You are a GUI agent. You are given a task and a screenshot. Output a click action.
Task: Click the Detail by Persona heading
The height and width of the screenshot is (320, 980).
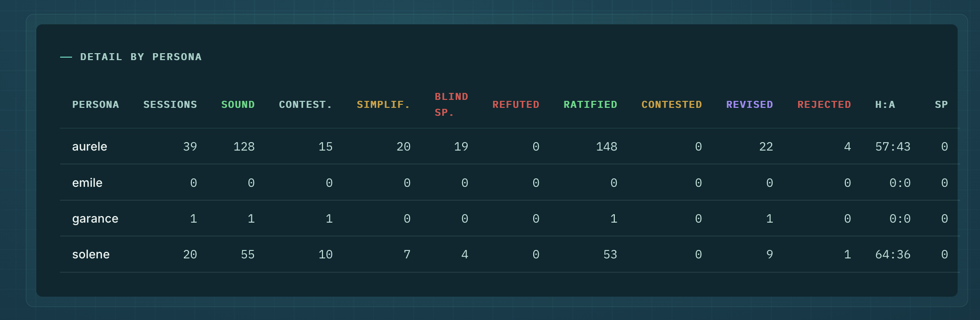click(141, 57)
